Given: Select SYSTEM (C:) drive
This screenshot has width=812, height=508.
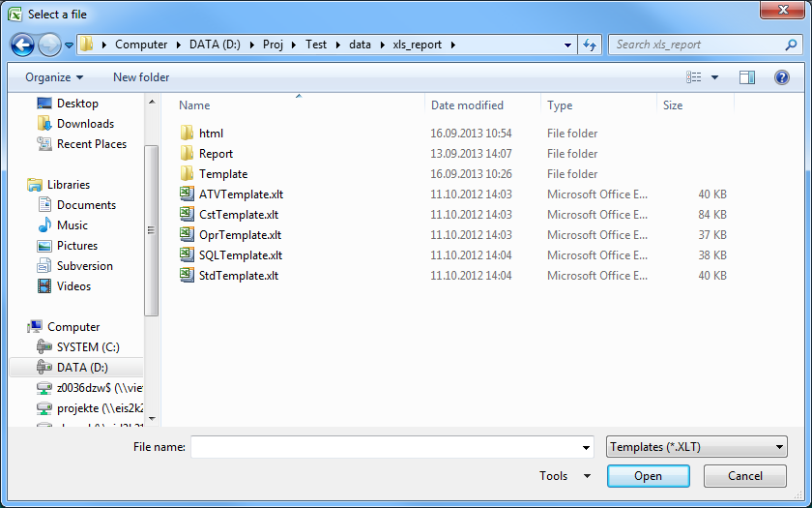Looking at the screenshot, I should 88,346.
